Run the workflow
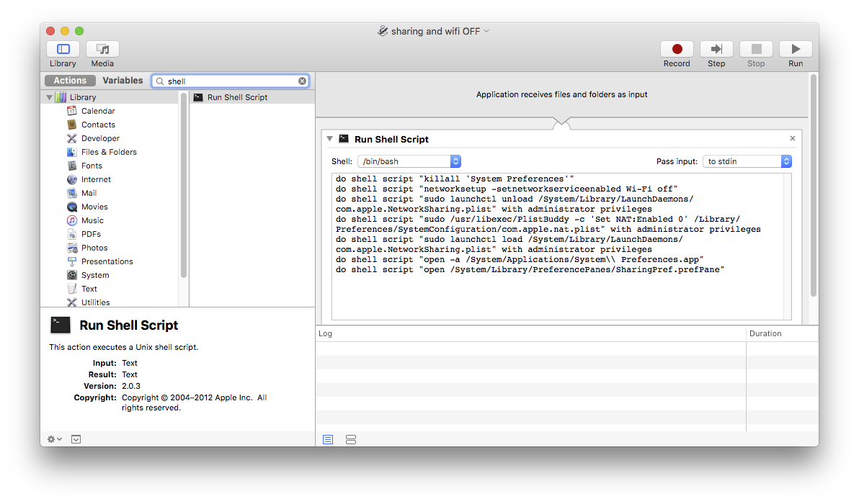 [x=796, y=49]
